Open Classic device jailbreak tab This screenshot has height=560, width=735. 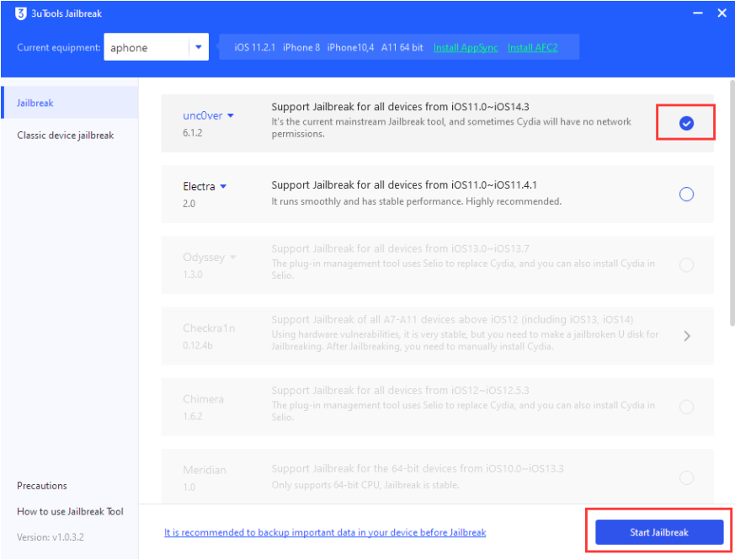pos(65,136)
